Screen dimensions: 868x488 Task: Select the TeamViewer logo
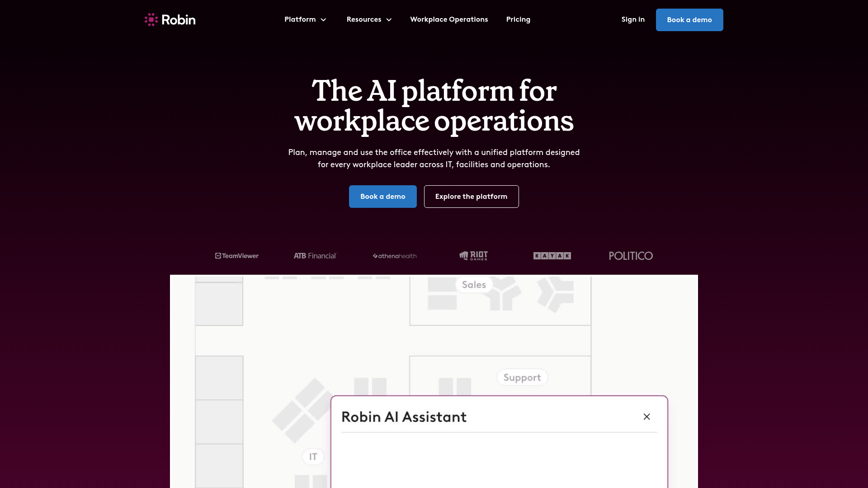click(237, 256)
